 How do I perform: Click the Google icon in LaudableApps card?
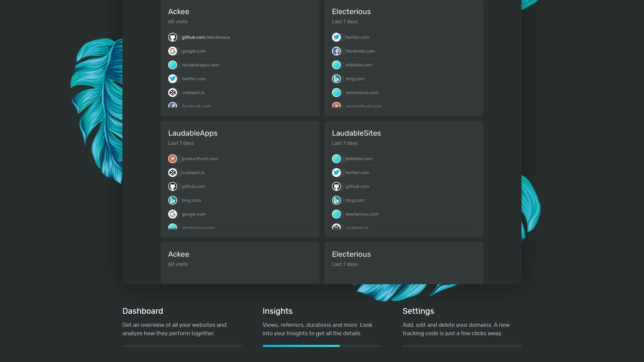click(x=172, y=214)
